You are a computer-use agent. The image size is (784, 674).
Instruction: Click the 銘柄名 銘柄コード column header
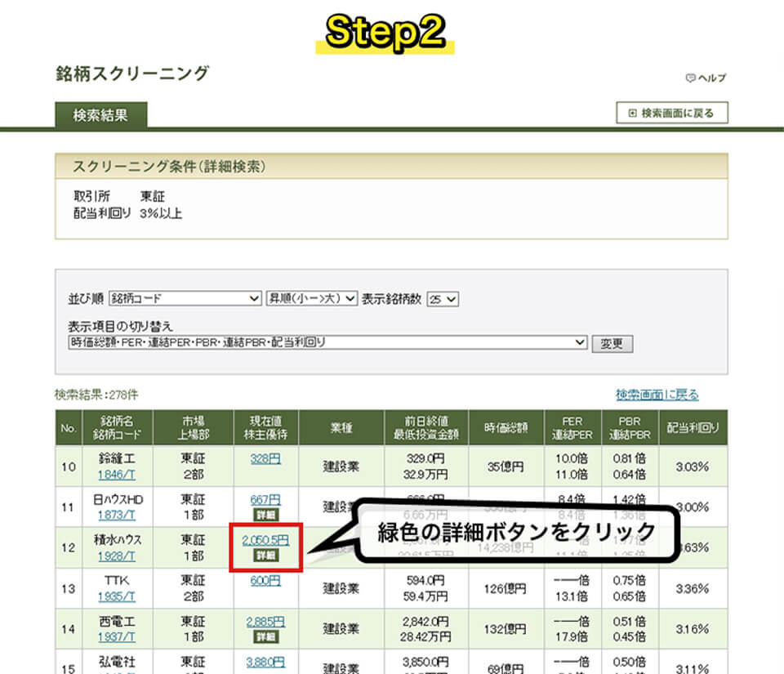click(x=118, y=427)
